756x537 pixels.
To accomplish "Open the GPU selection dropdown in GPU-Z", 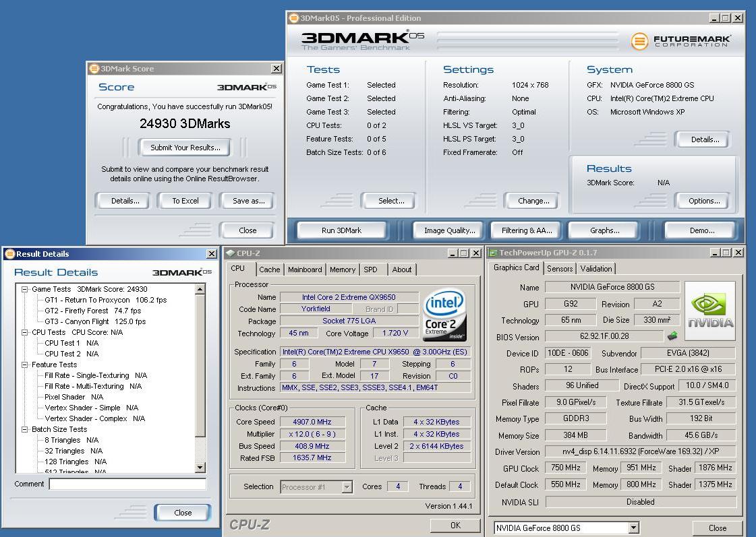I will coord(633,528).
